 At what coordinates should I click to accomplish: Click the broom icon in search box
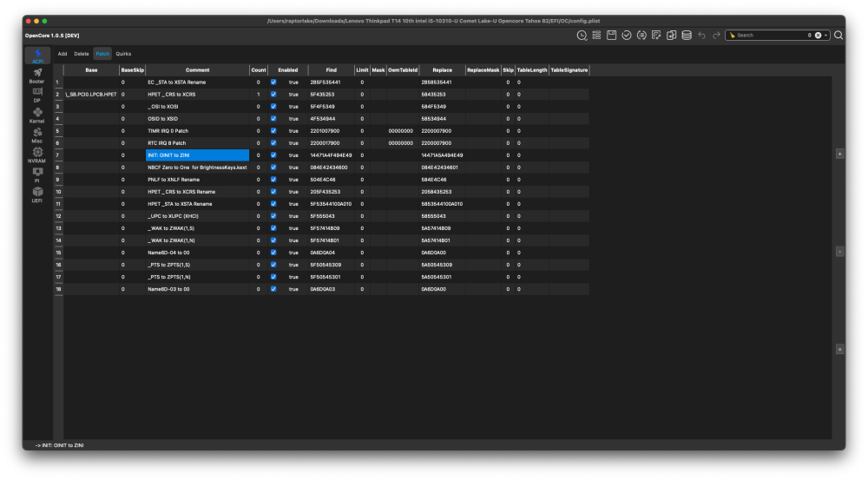733,36
